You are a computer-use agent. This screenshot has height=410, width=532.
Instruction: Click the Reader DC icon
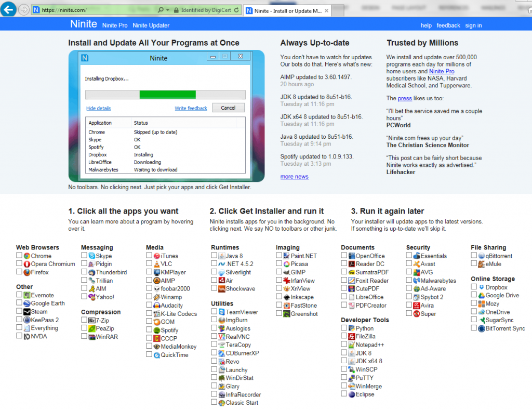352,264
